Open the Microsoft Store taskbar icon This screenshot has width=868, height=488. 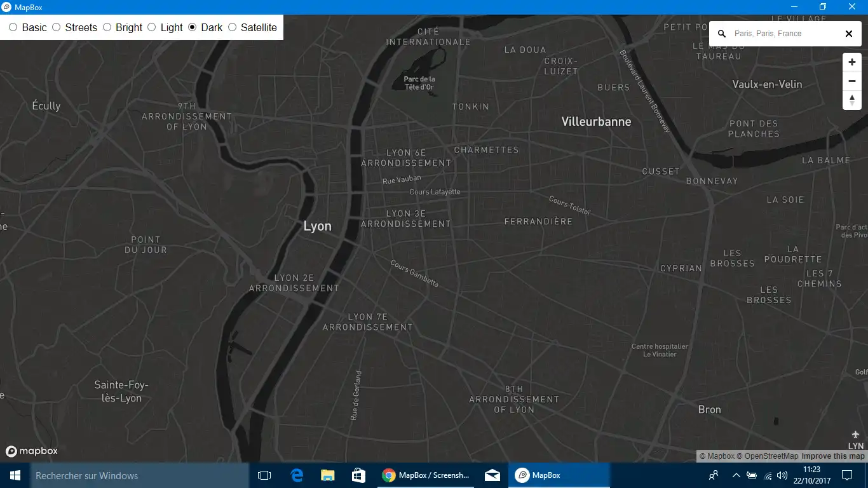click(358, 475)
